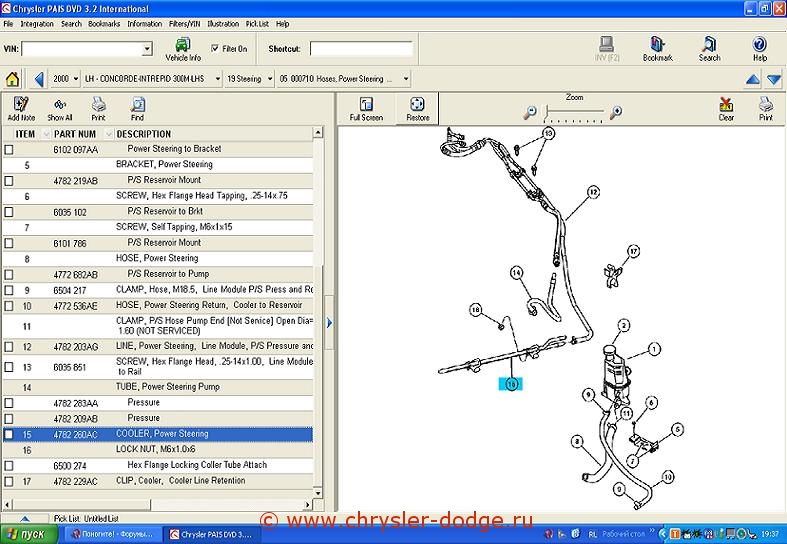The image size is (787, 544).
Task: Zoom out with the magnifier minus icon
Action: [530, 112]
